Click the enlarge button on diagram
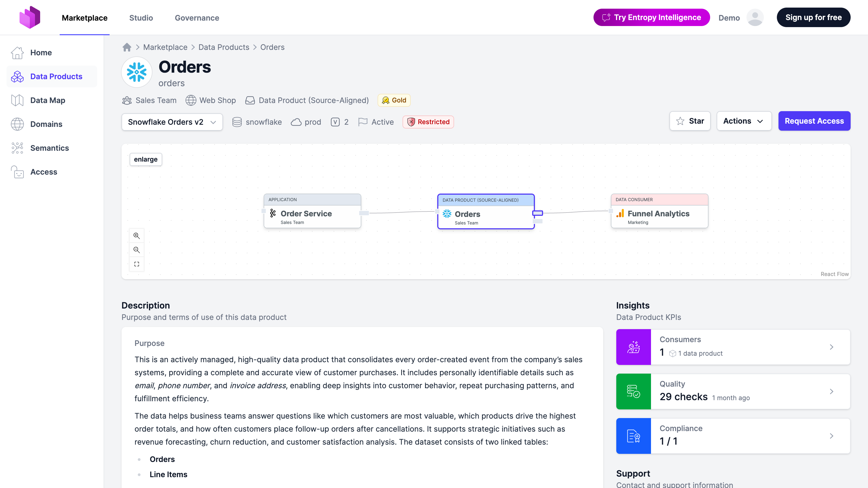This screenshot has width=868, height=488. [146, 159]
